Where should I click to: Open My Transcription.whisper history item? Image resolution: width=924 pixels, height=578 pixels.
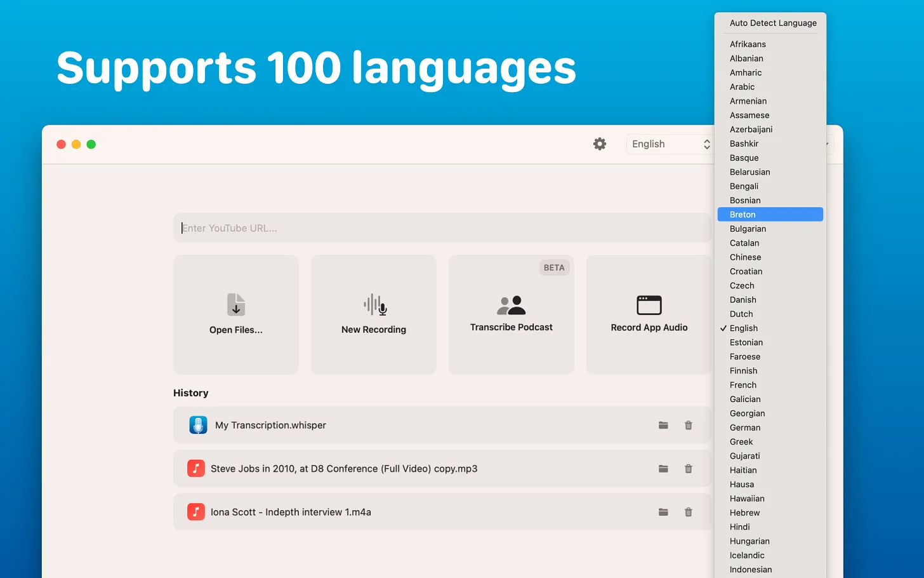point(442,425)
